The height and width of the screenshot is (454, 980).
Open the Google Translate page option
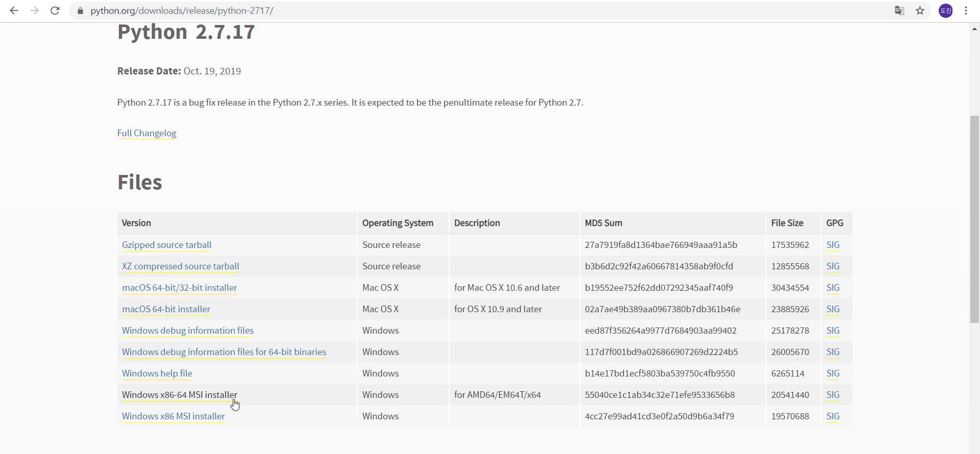[899, 11]
